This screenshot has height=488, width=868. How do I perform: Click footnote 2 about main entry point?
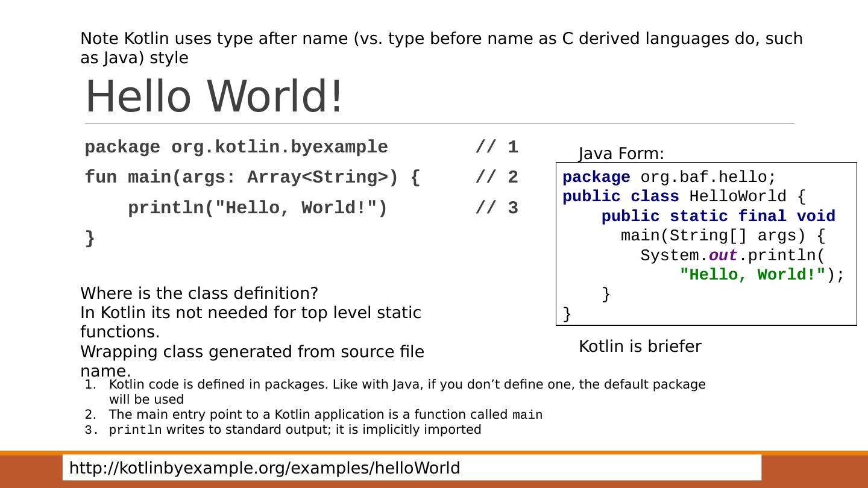[325, 415]
